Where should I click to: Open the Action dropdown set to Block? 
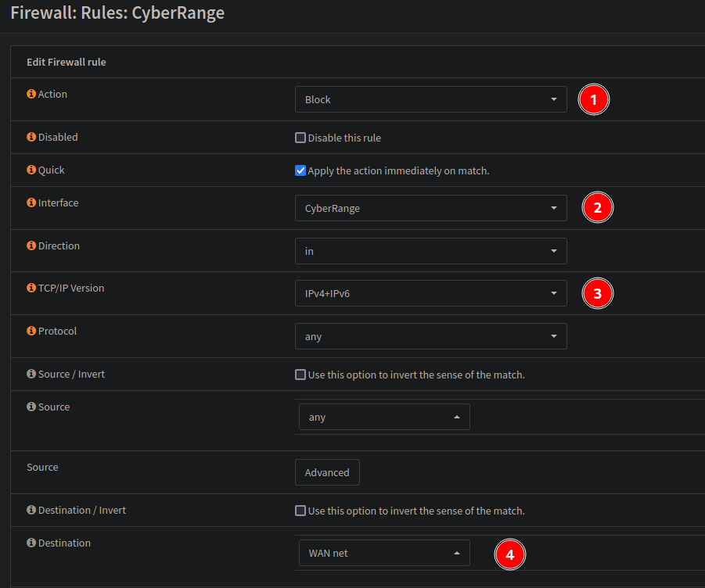[430, 99]
